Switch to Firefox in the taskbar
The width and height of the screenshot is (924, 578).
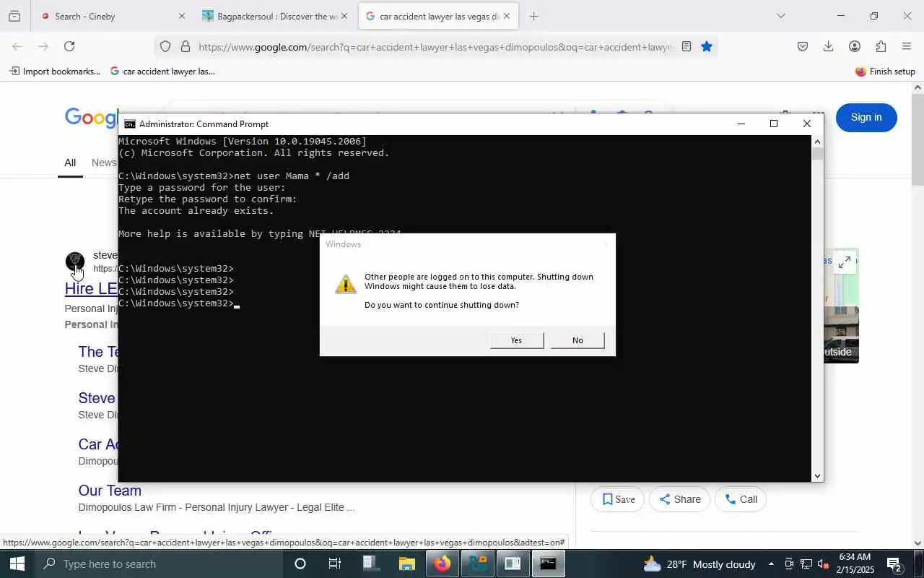tap(443, 564)
